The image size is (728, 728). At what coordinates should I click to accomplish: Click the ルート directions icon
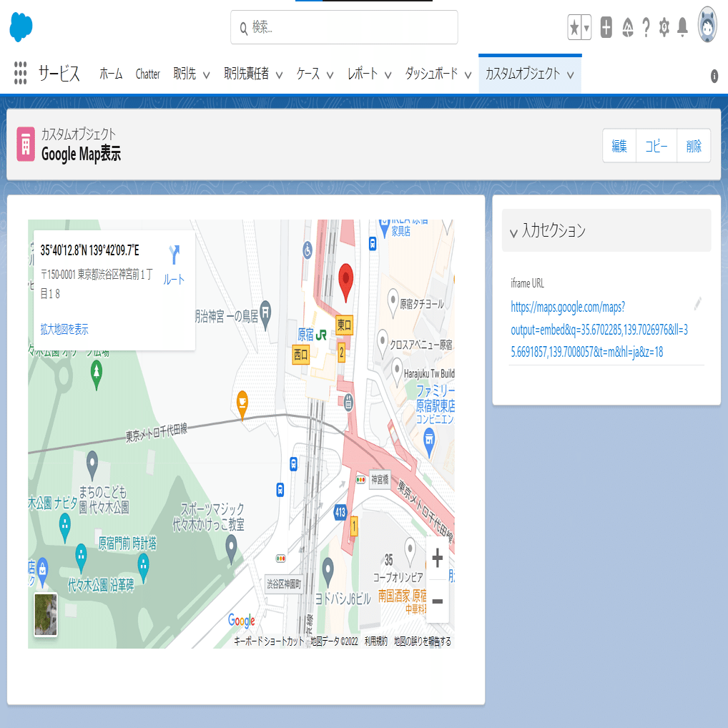click(174, 265)
